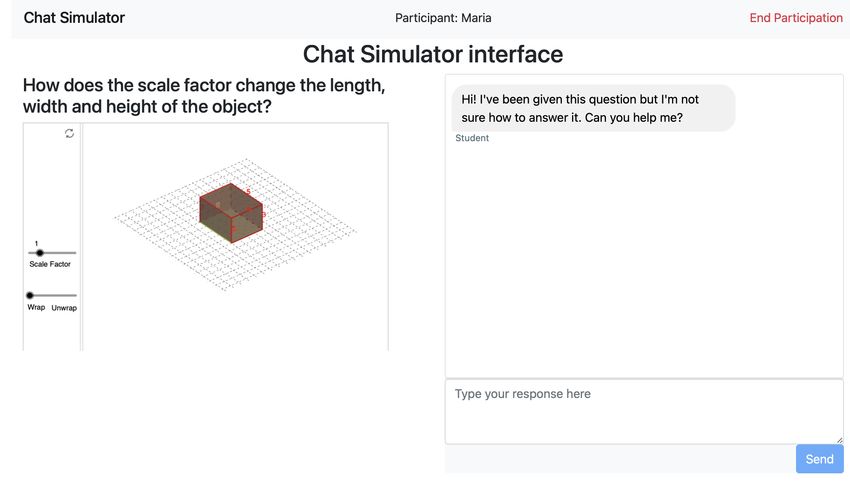Viewport: 850px width, 484px height.
Task: Send the chat message
Action: coord(820,459)
